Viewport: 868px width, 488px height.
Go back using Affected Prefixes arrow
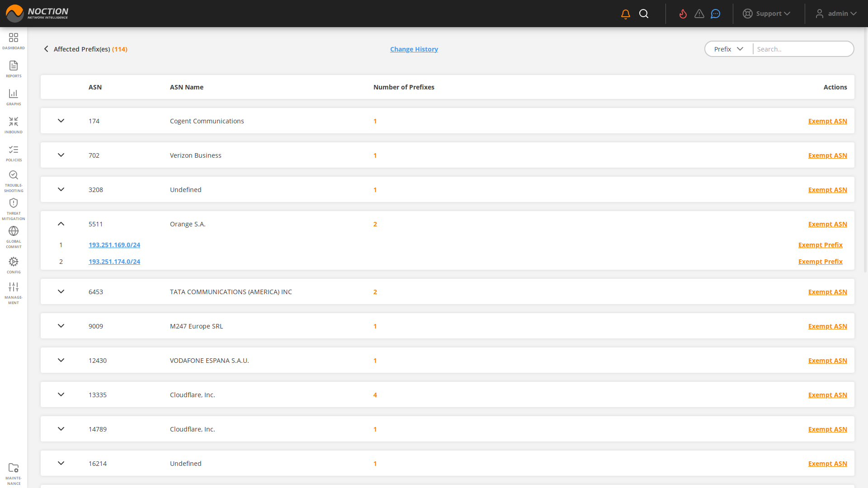click(46, 49)
